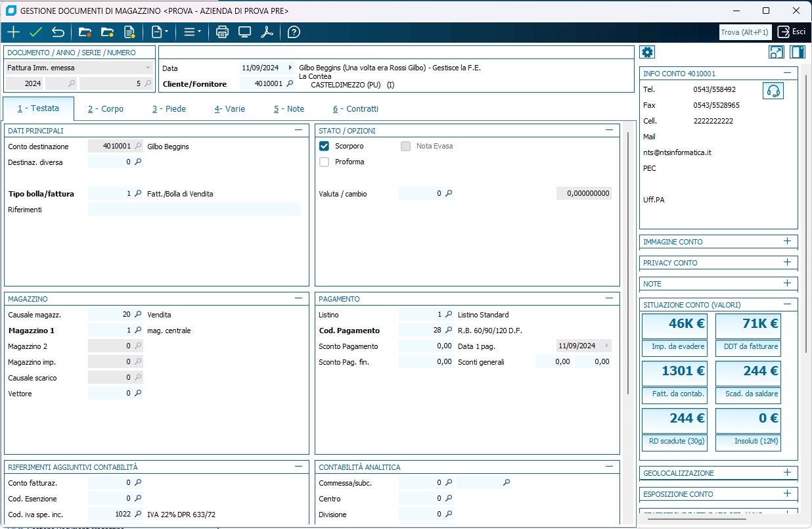Open help with the question mark icon
This screenshot has width=812, height=529.
294,32
